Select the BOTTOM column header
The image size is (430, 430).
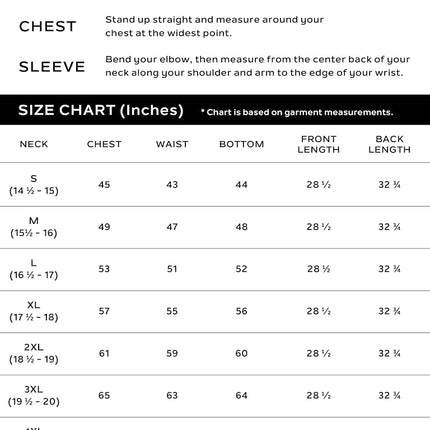(242, 144)
